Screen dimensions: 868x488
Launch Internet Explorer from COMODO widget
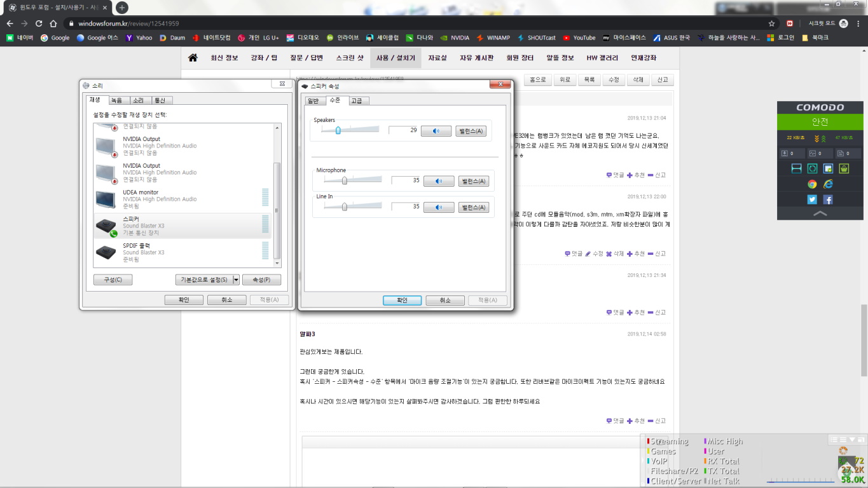828,184
